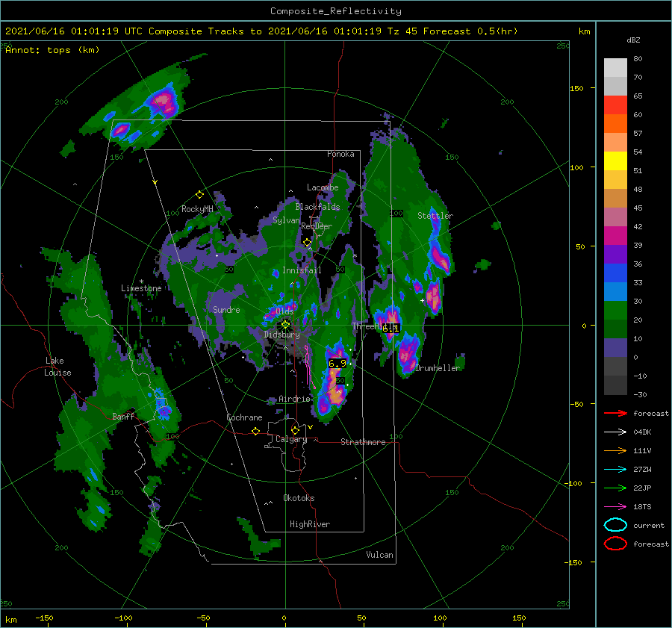The height and width of the screenshot is (628, 672).
Task: Click the bright yellow 54 dBZ color swatch
Action: point(615,161)
